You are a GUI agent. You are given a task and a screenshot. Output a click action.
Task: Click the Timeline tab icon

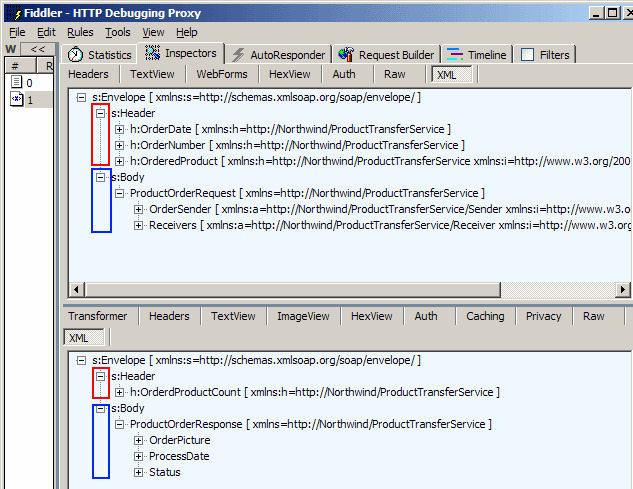(x=454, y=55)
